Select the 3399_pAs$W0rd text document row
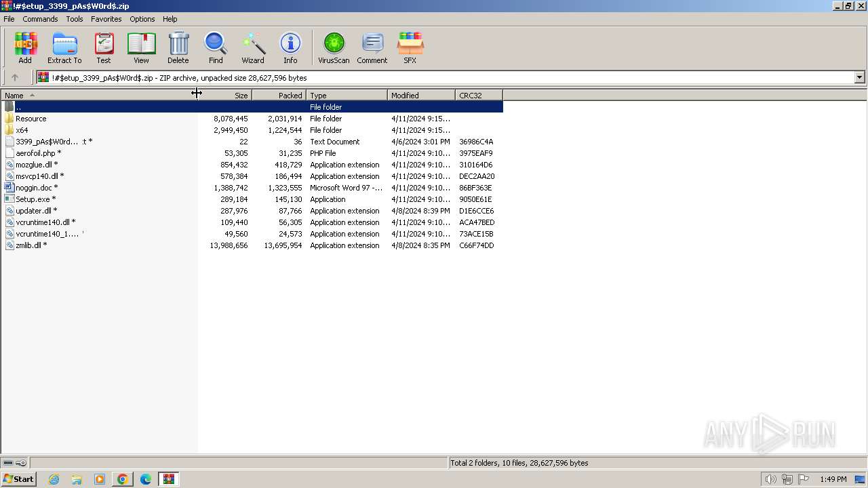The height and width of the screenshot is (488, 868). click(x=252, y=142)
